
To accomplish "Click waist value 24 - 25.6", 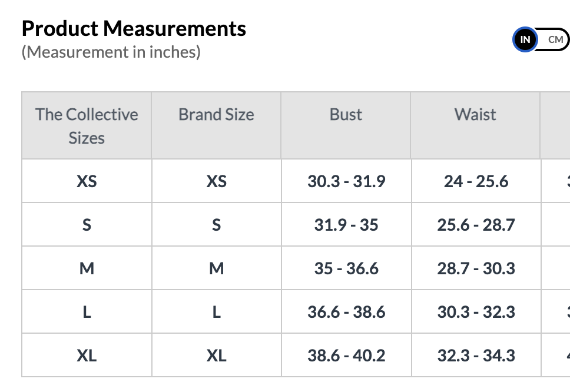I will 476,181.
